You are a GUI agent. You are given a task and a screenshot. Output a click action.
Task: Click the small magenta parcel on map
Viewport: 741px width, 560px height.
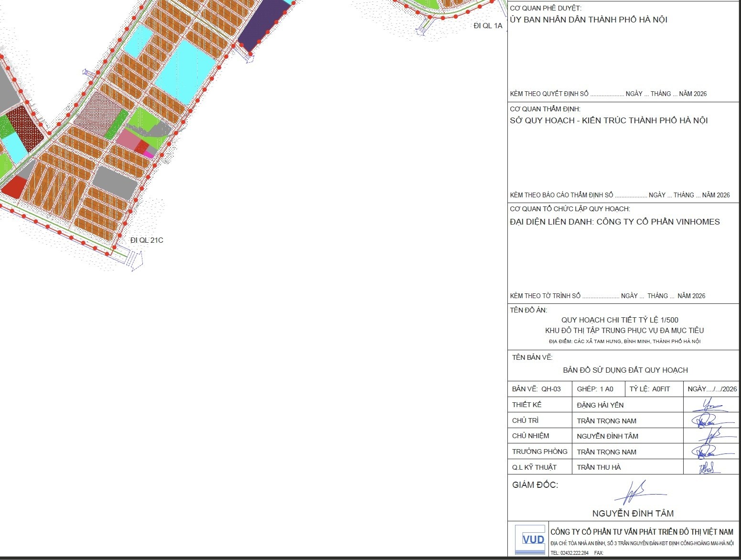click(x=149, y=155)
